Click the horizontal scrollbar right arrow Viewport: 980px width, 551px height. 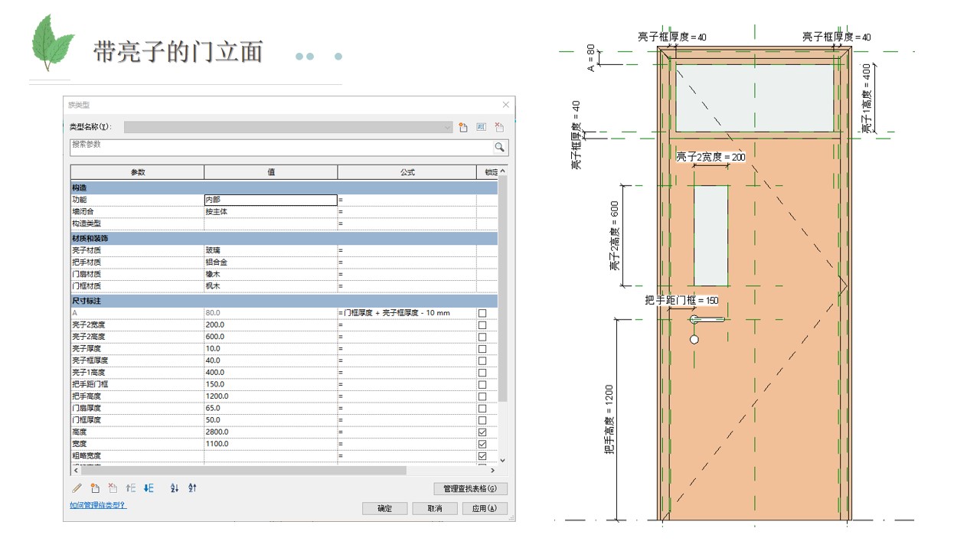[x=494, y=471]
